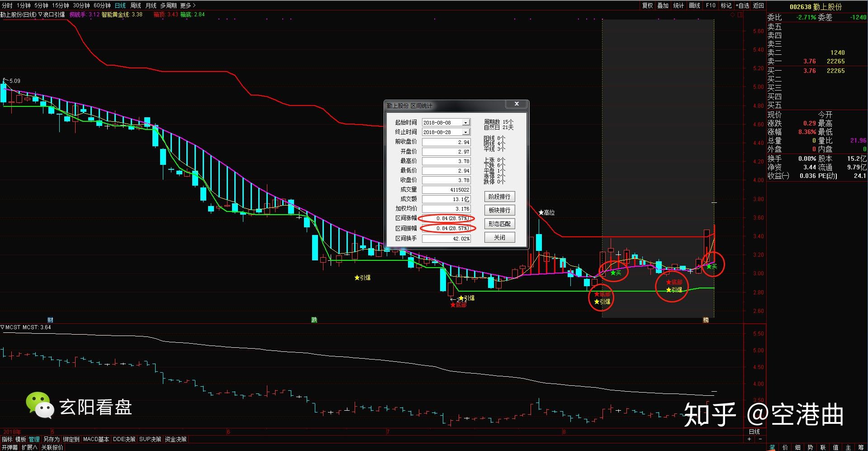Viewport: 868px width, 451px height.
Task: Click the 形态匹配 button in dialog
Action: pos(499,224)
